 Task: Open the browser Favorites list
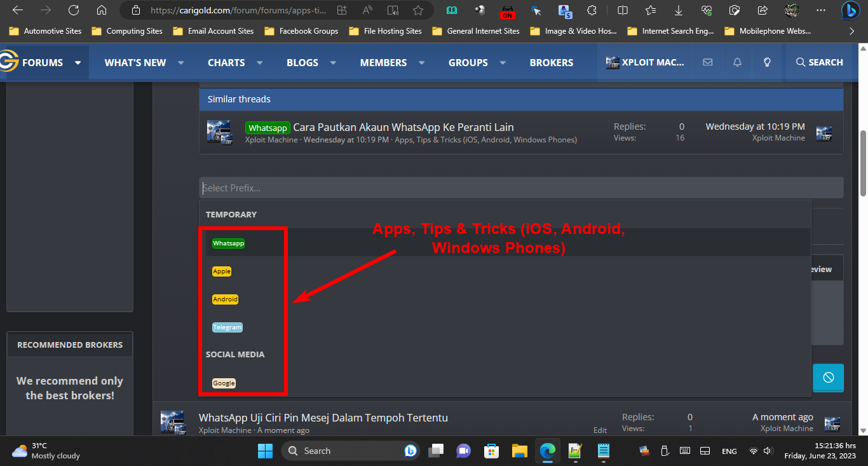651,10
